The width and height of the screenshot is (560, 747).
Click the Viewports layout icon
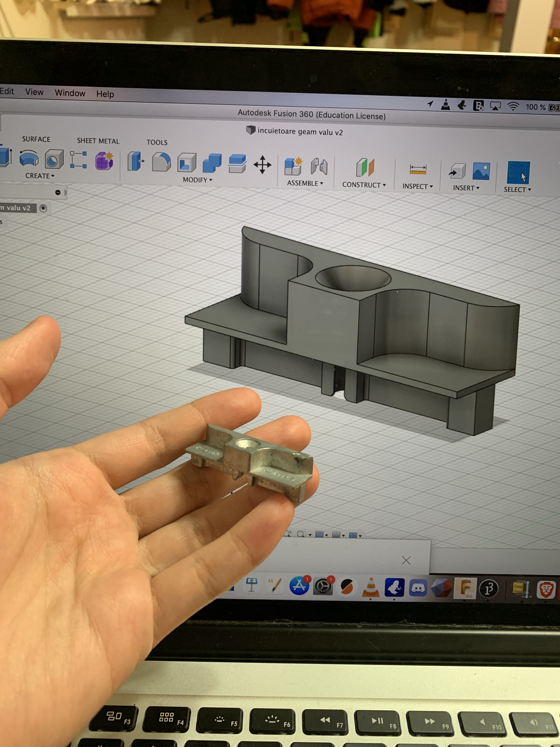pos(353,535)
